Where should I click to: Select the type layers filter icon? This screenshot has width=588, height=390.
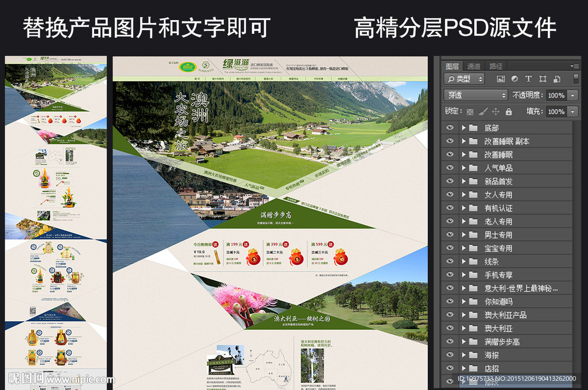tap(529, 79)
